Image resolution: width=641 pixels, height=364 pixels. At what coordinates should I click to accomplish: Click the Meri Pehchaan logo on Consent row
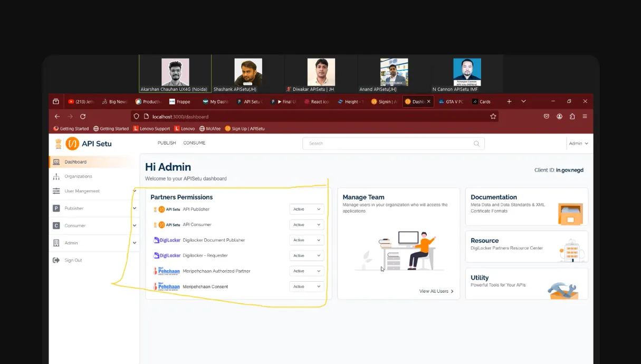click(167, 286)
